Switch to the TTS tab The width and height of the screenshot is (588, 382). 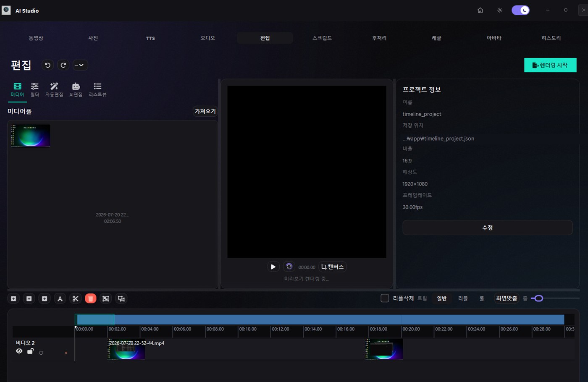tap(150, 38)
